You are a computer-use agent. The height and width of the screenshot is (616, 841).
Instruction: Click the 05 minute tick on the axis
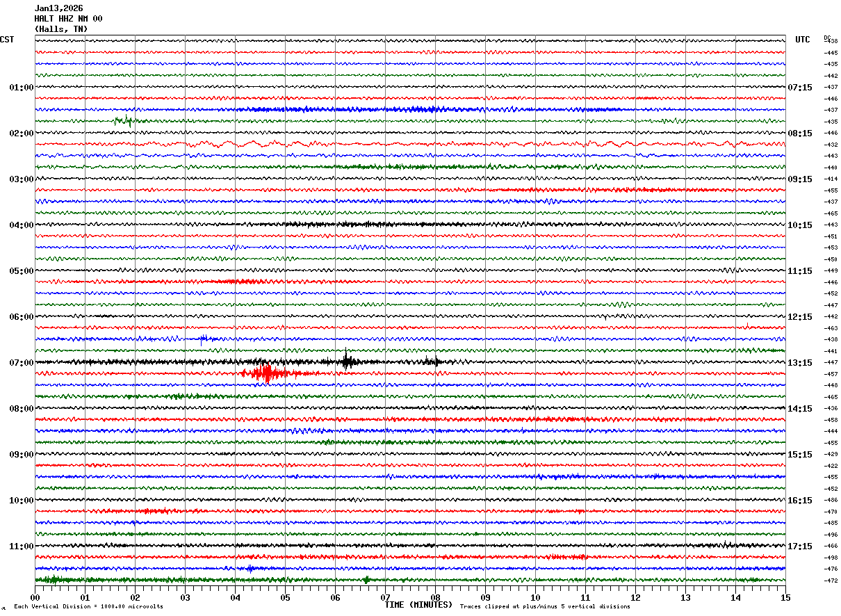285,597
